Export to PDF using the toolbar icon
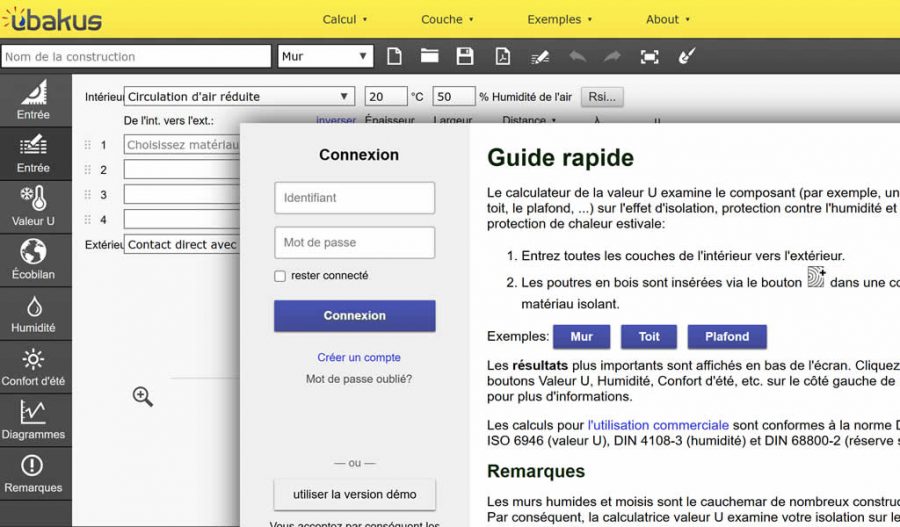900x527 pixels. coord(504,57)
